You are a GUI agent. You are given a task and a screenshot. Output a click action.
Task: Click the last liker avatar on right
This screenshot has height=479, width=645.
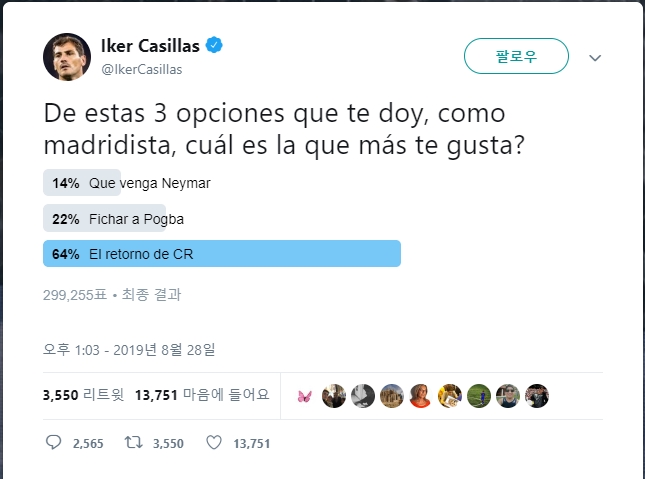(x=537, y=396)
